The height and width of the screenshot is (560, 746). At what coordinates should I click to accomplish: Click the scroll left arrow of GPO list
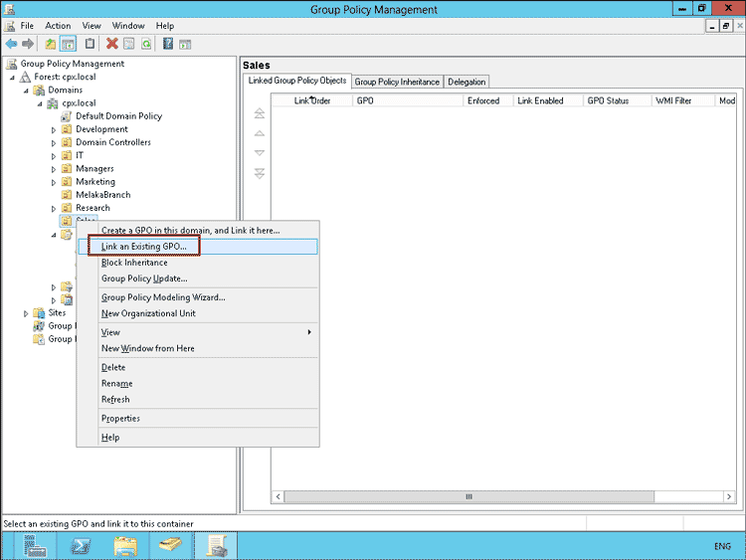[x=279, y=496]
